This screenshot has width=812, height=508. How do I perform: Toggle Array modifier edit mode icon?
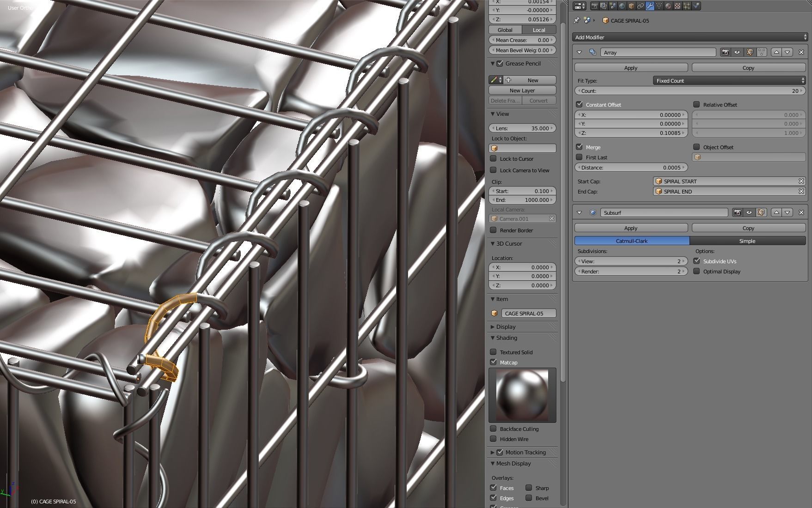click(x=750, y=52)
